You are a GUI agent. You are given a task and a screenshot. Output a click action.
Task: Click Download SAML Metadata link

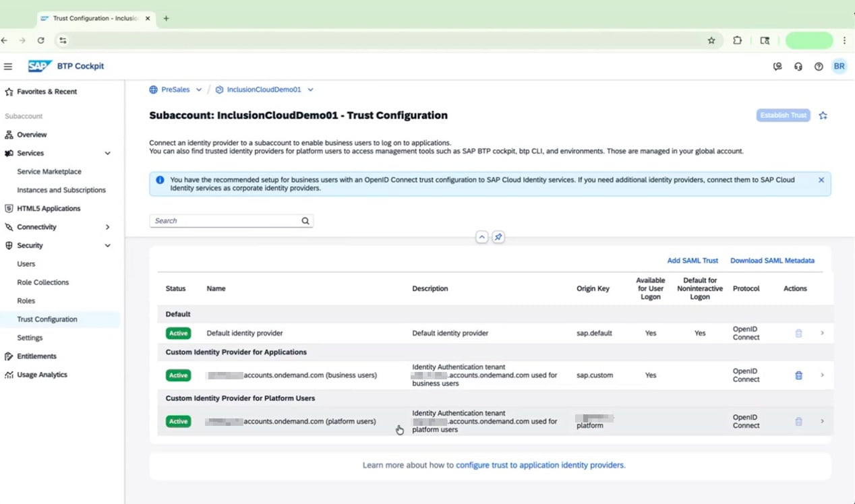click(x=772, y=261)
